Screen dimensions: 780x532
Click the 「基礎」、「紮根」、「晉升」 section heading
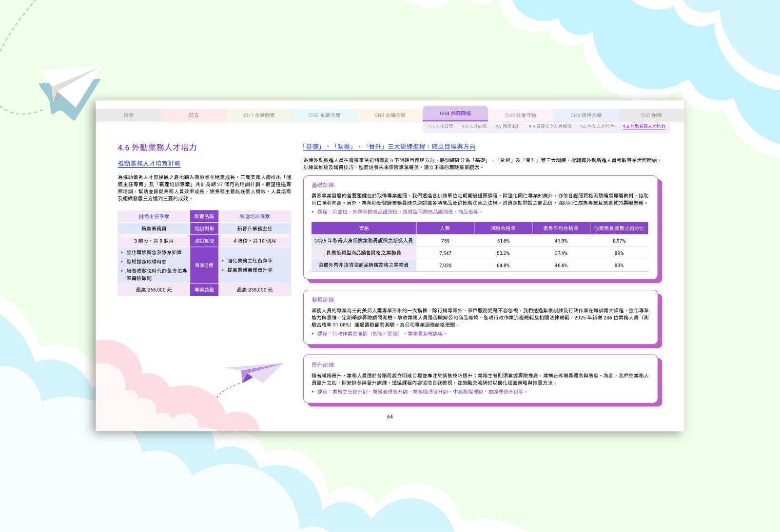coord(389,147)
